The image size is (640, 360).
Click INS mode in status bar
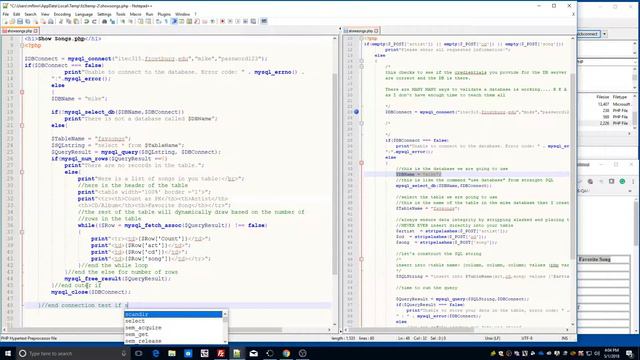coord(565,338)
